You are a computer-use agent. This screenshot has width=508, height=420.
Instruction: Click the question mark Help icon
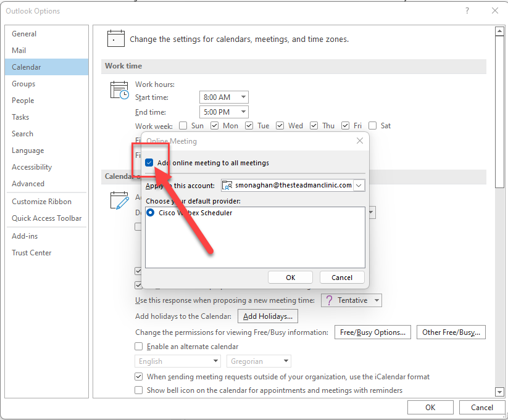(x=467, y=10)
